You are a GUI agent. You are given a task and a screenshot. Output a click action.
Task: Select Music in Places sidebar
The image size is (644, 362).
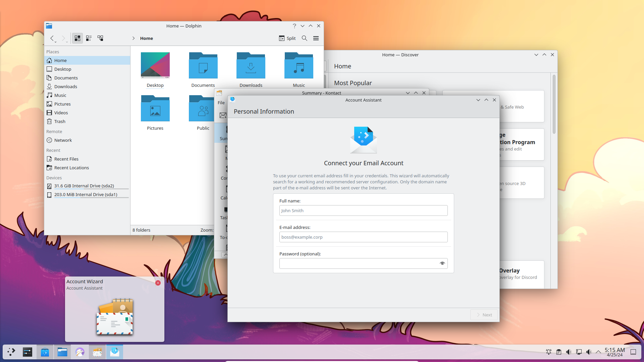click(87, 95)
